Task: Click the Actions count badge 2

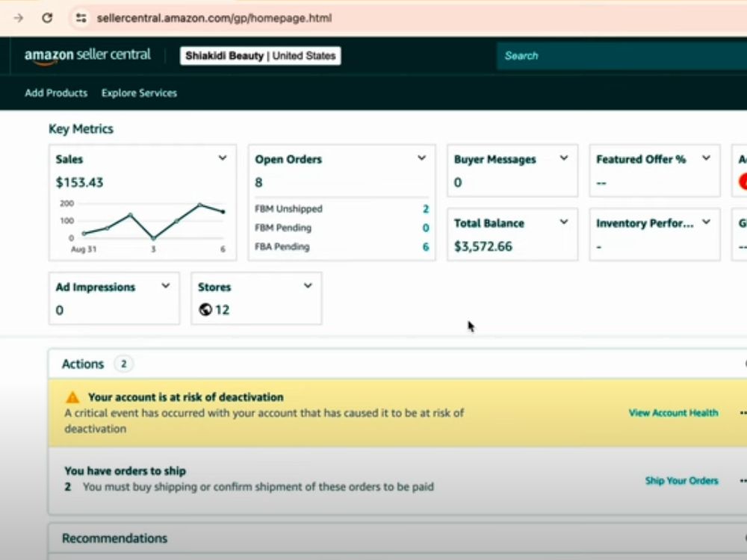Action: (x=123, y=364)
